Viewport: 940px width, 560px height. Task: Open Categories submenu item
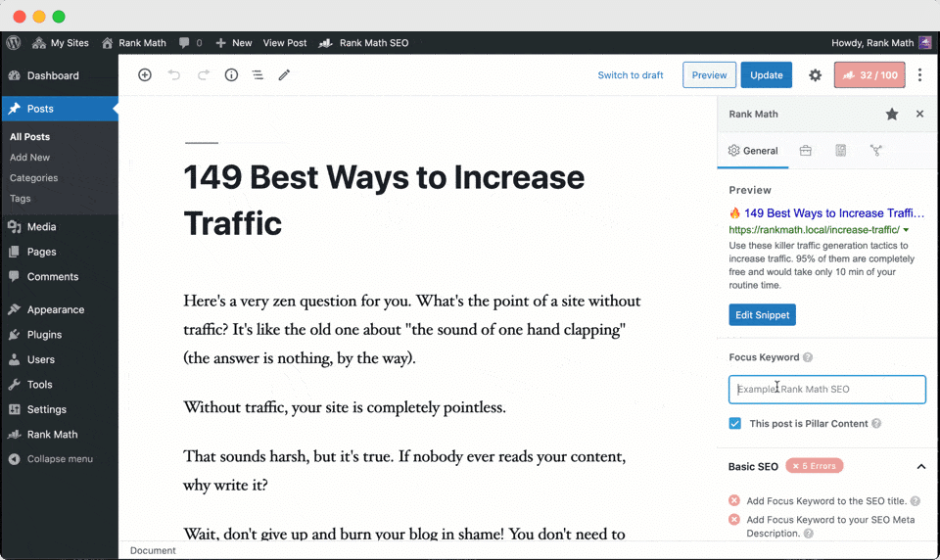(33, 178)
